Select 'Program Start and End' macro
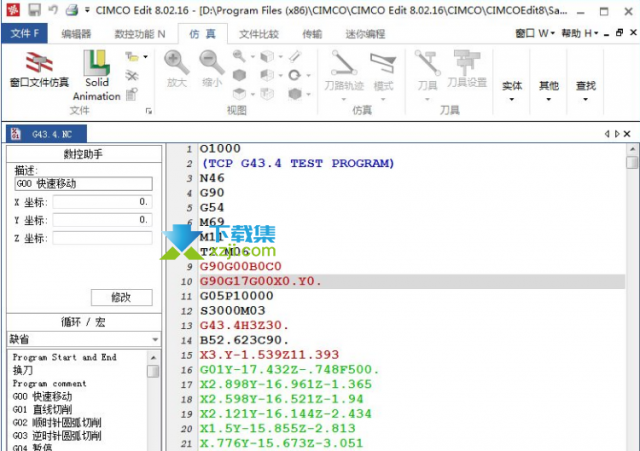Screen dimensions: 640x451 (64, 357)
